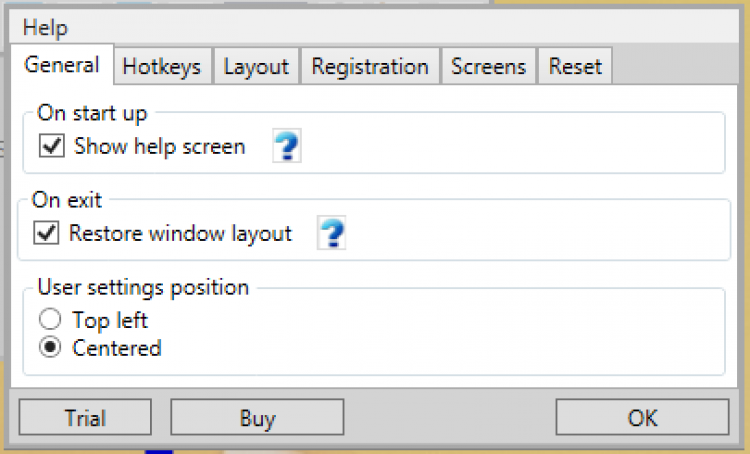Image resolution: width=750 pixels, height=454 pixels.
Task: Click the On start up group heading
Action: point(93,112)
